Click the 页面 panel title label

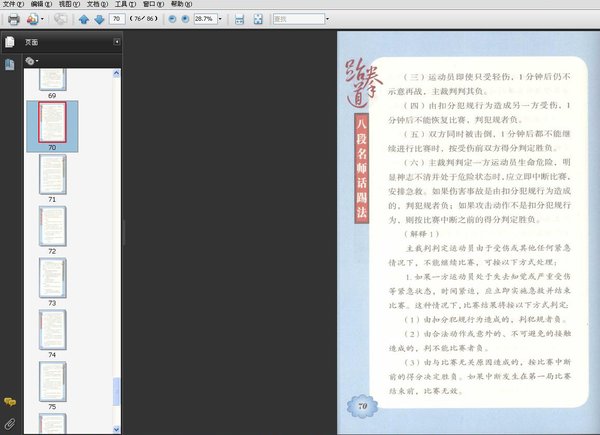(31, 42)
